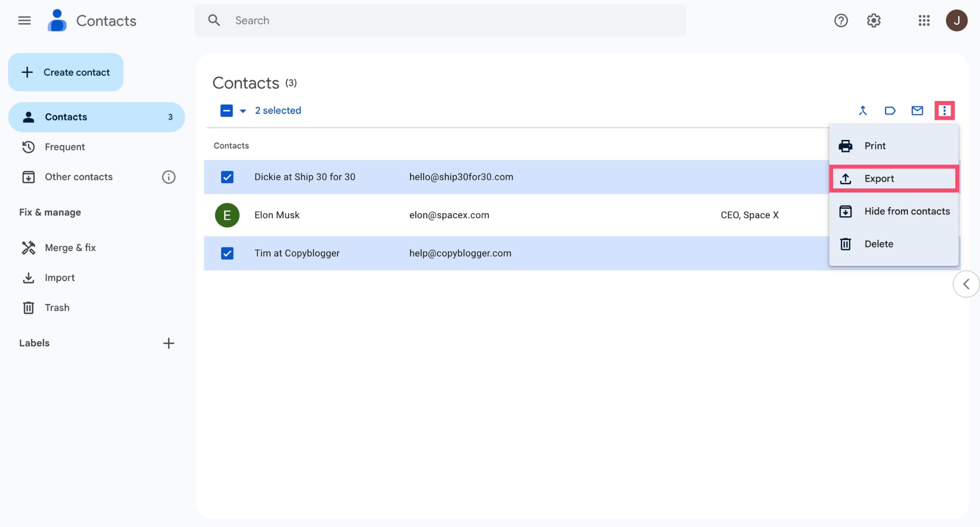The height and width of the screenshot is (527, 980).
Task: Open the more actions three-dot menu
Action: point(945,111)
